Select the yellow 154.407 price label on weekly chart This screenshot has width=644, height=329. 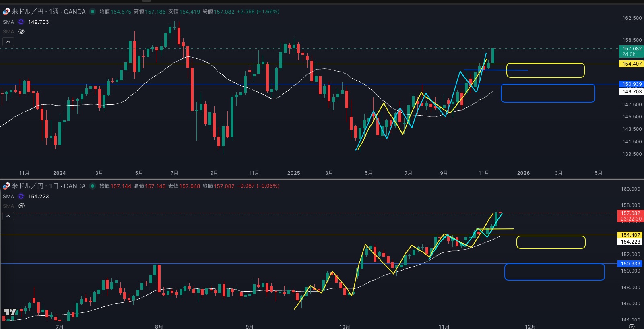[x=632, y=64]
